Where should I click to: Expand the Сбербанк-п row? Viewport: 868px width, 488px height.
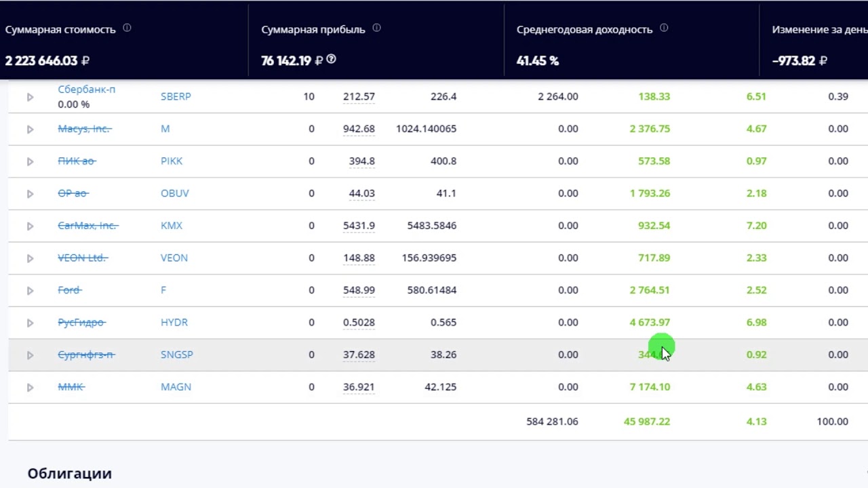(x=30, y=97)
